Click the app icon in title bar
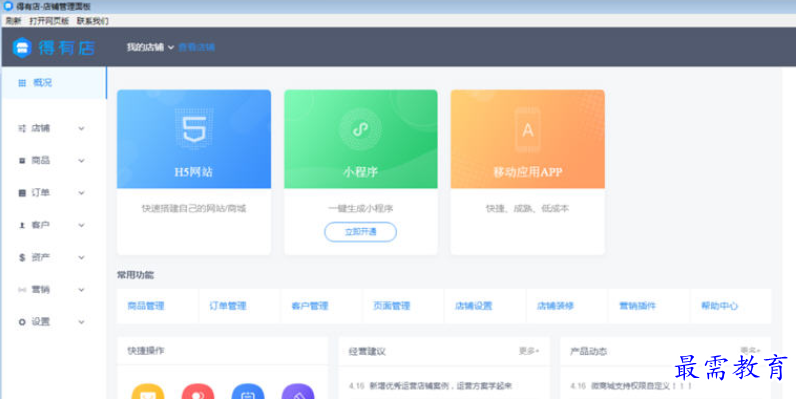 click(8, 6)
